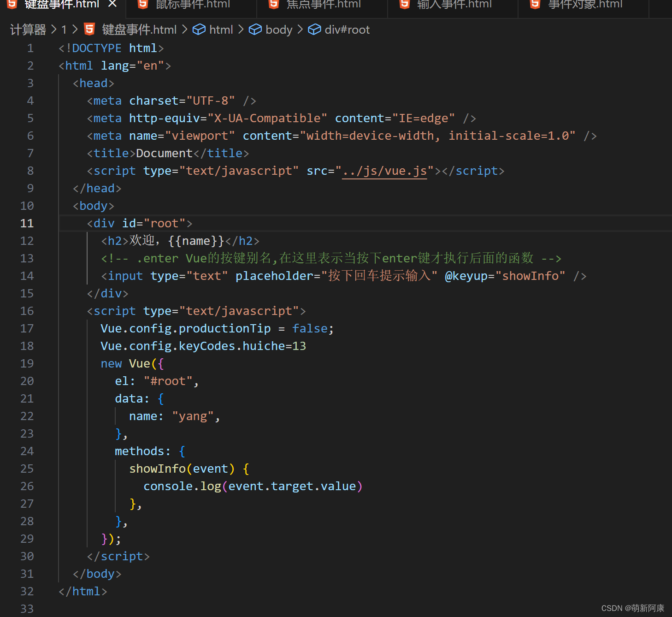Click the cube icon beside body breadcrumb

click(x=255, y=29)
